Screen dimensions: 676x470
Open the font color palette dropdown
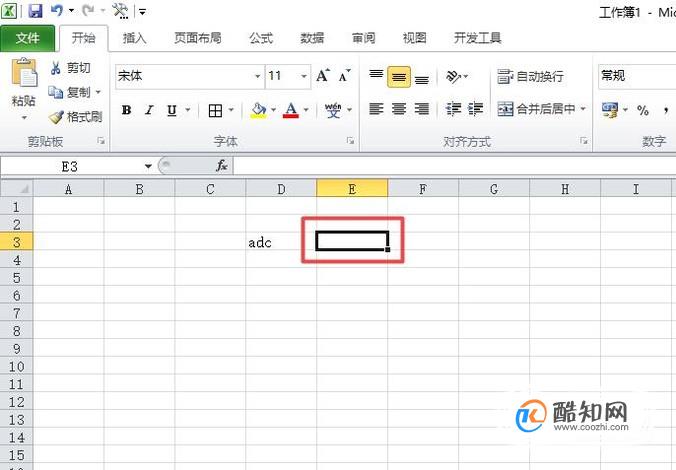(306, 110)
